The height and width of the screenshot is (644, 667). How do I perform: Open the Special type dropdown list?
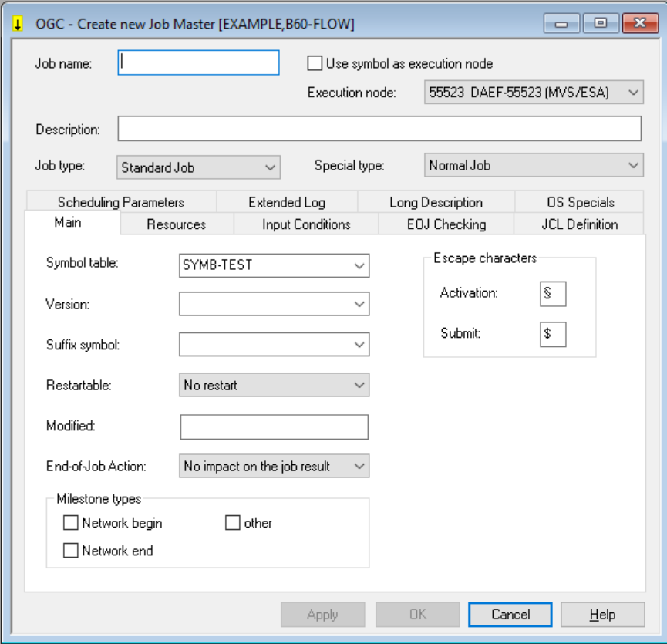click(x=533, y=165)
